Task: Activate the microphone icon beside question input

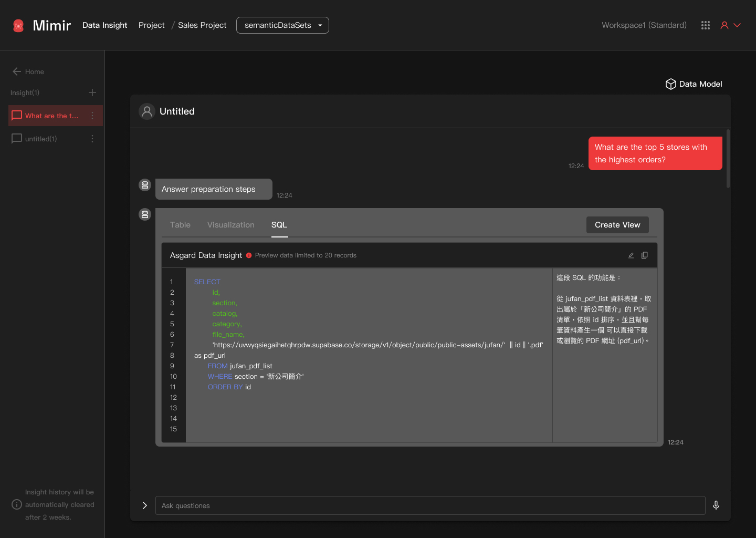Action: [716, 505]
